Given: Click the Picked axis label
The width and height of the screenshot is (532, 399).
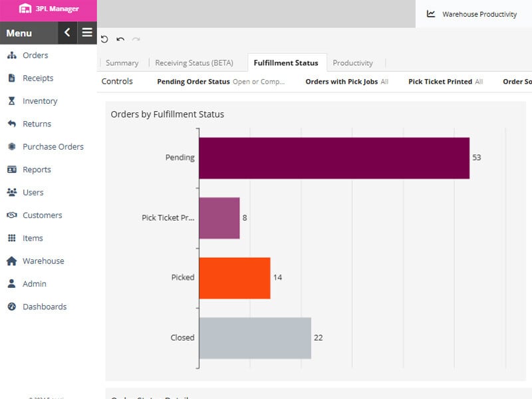Looking at the screenshot, I should [183, 277].
